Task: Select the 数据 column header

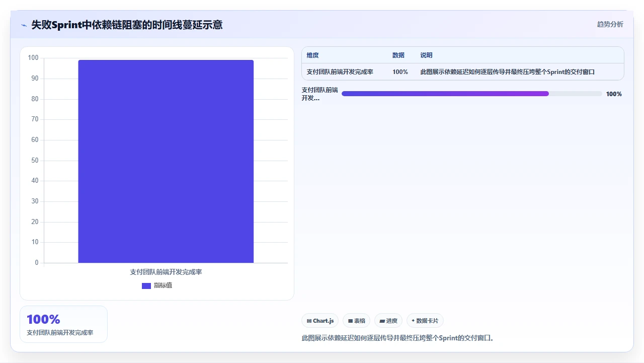Action: pos(398,55)
